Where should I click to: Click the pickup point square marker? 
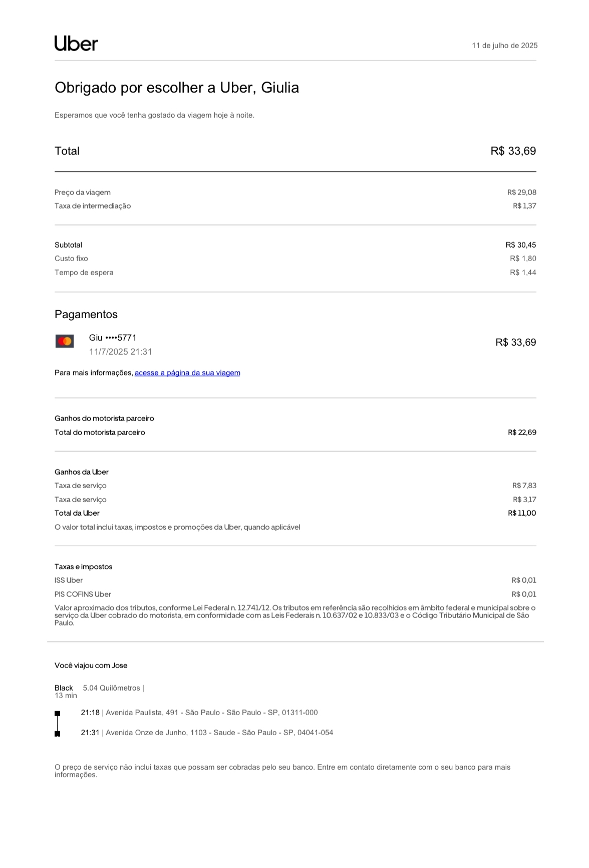(x=58, y=713)
